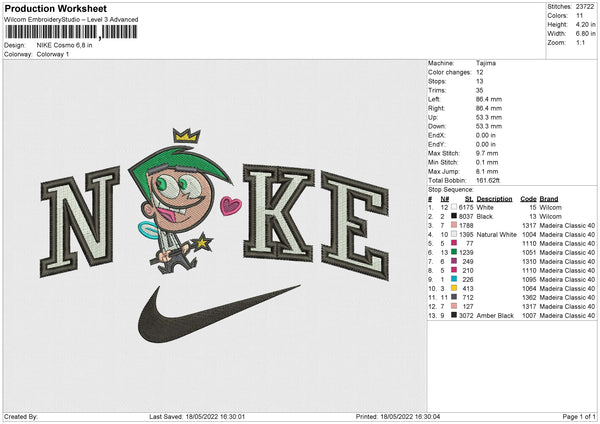Viewport: 600px width, 424px height.
Task: Click the "Production Worksheet" title
Action: click(56, 8)
